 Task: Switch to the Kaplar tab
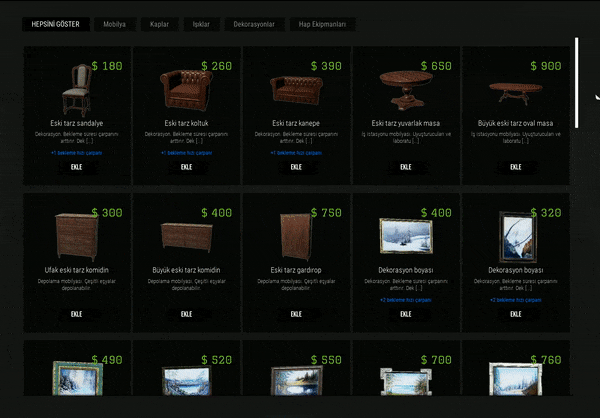159,24
